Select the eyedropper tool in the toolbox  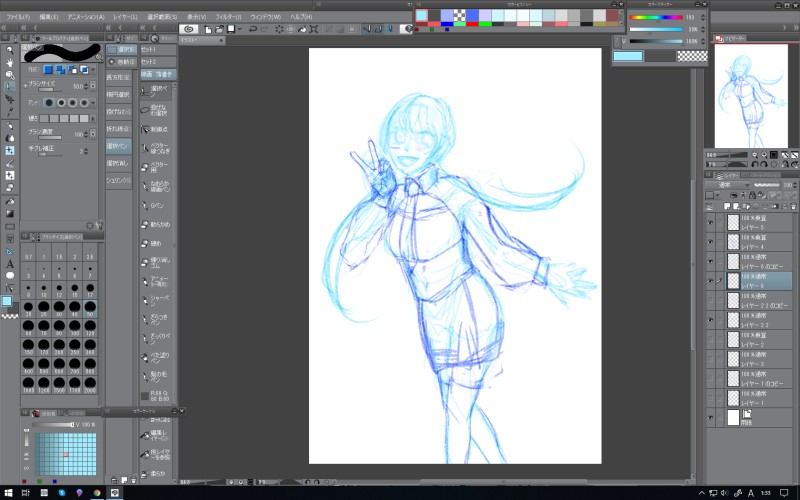(x=10, y=112)
